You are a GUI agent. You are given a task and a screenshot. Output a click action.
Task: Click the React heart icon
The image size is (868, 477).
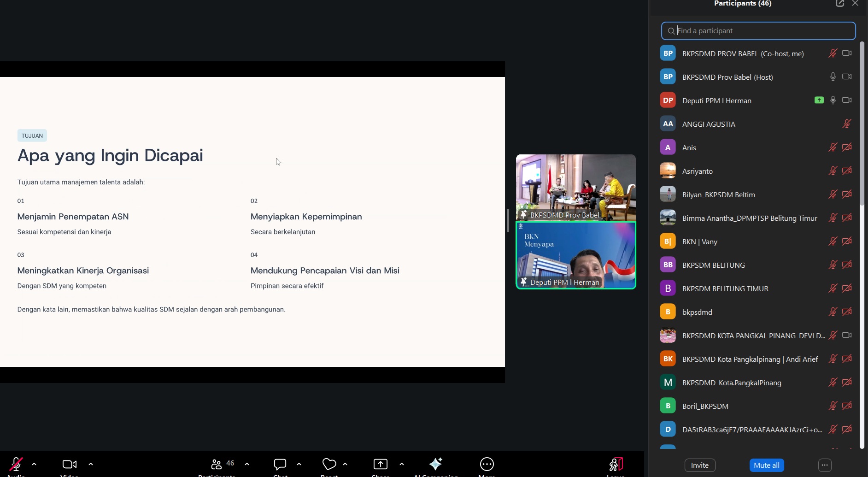[x=329, y=464]
